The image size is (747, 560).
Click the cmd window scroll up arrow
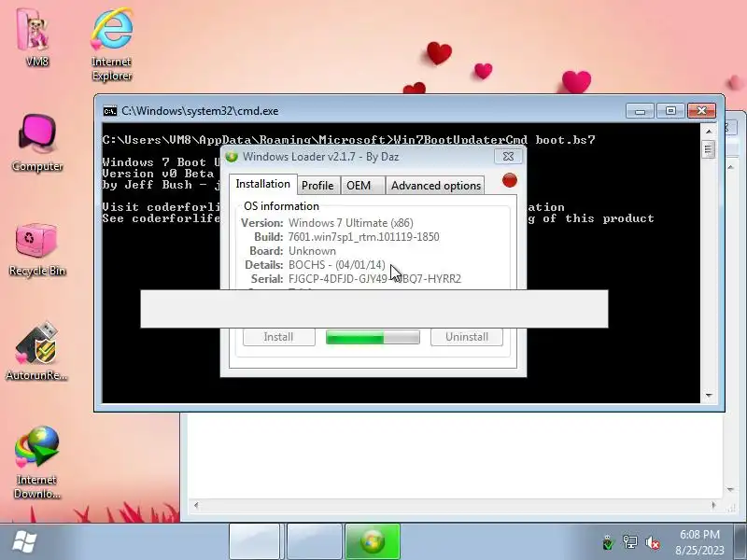point(709,131)
